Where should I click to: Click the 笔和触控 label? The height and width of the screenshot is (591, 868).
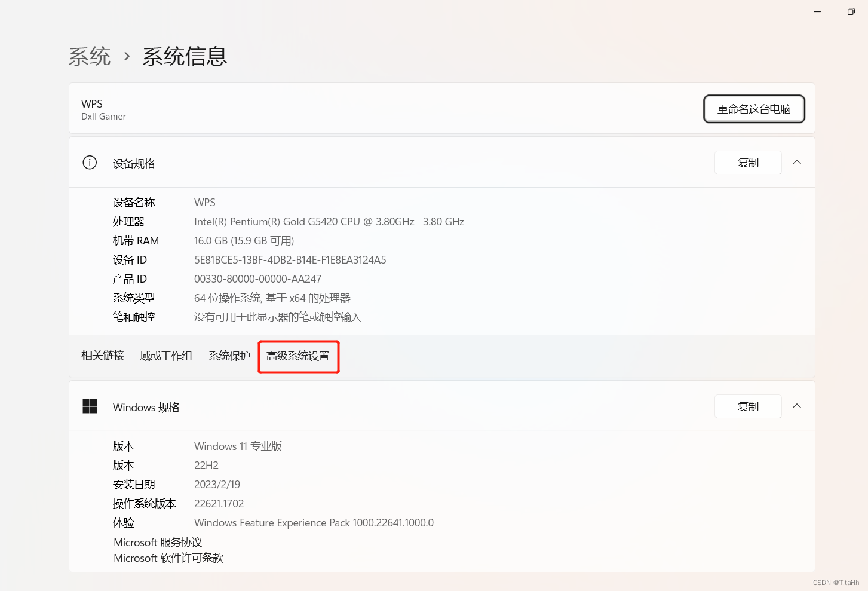click(134, 317)
